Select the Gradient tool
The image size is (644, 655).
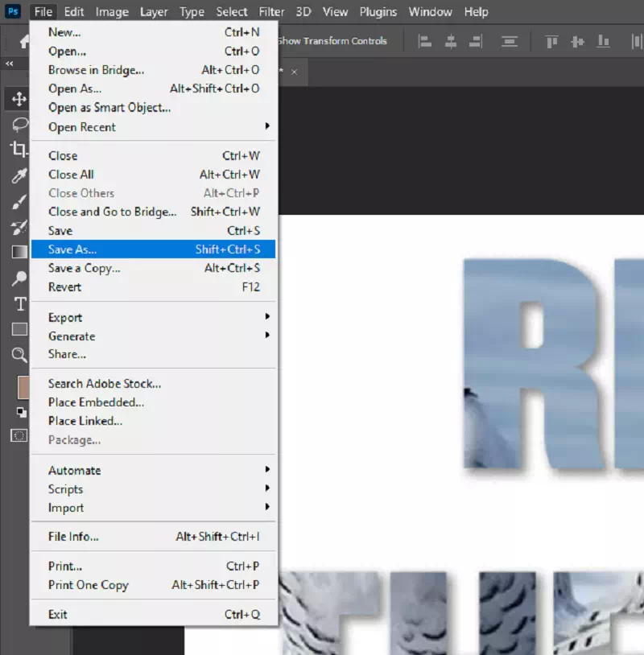coord(19,253)
